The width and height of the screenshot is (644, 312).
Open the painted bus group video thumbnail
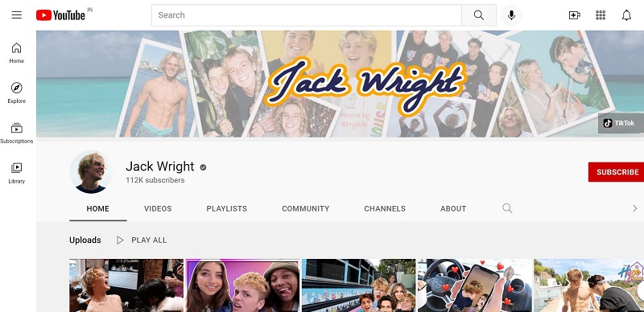(x=358, y=285)
